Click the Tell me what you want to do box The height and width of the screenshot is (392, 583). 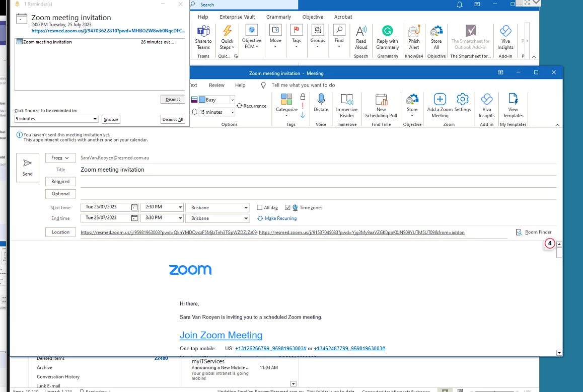[303, 85]
